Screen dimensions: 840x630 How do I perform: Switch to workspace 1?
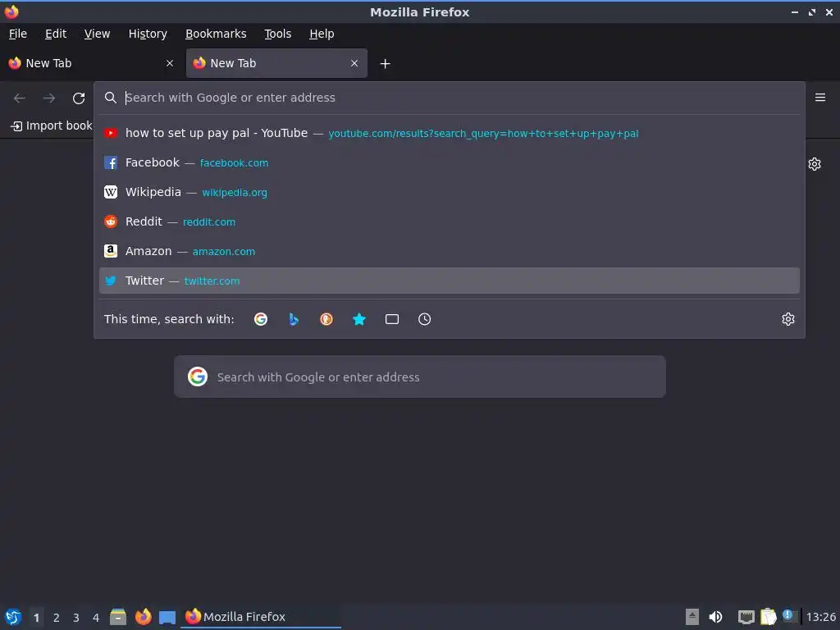click(36, 617)
